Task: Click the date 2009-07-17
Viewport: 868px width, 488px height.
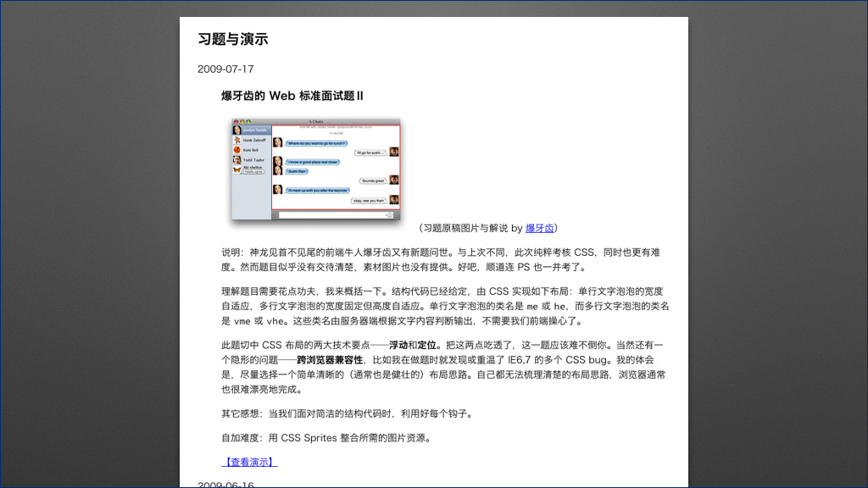Action: click(225, 69)
